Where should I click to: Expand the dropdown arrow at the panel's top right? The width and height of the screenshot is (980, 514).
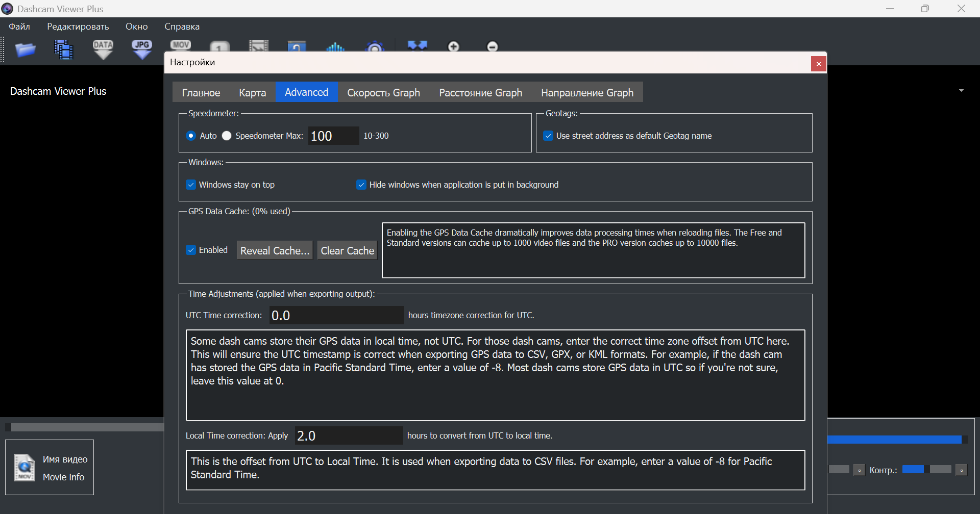pos(961,91)
